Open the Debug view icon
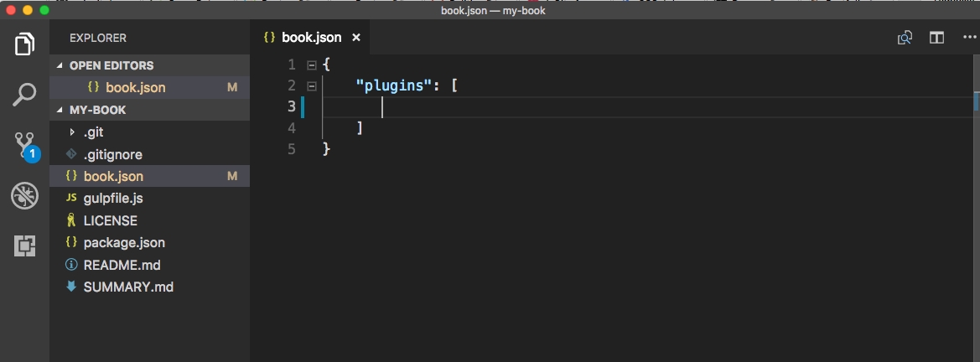Image resolution: width=980 pixels, height=362 pixels. pyautogui.click(x=25, y=196)
